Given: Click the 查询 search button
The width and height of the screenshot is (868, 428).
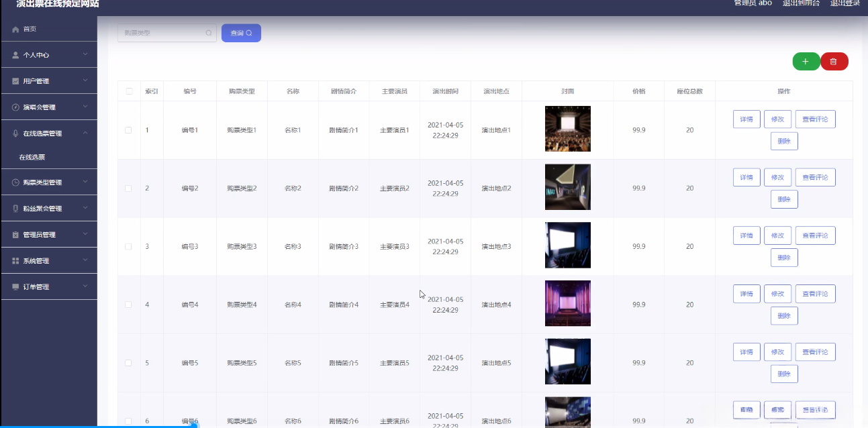Looking at the screenshot, I should click(x=241, y=33).
